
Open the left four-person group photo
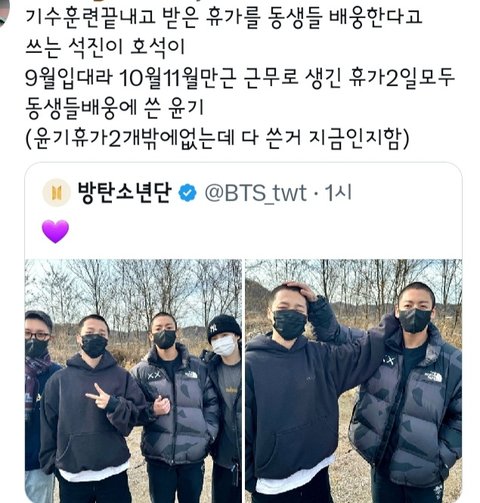coord(133,381)
